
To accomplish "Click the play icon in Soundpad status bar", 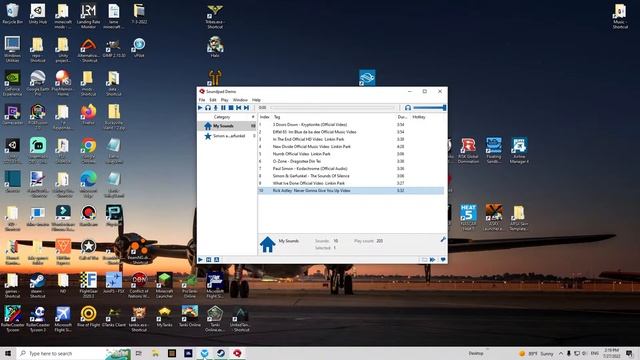I will pyautogui.click(x=200, y=260).
